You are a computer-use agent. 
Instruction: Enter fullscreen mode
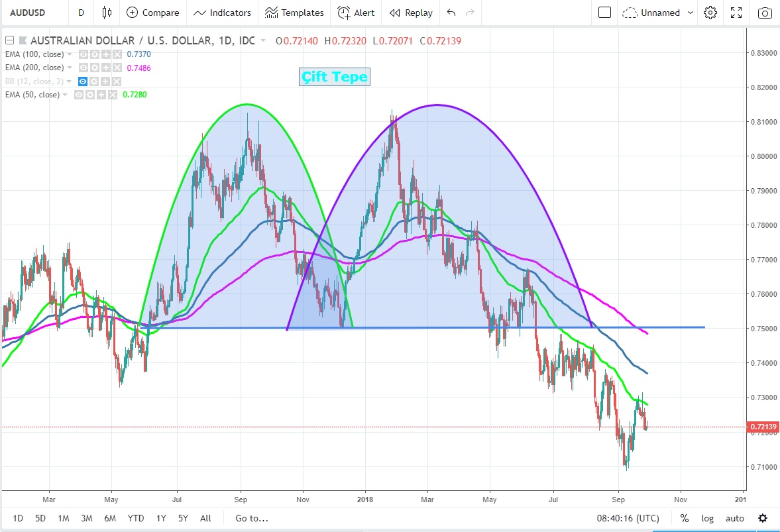[736, 13]
